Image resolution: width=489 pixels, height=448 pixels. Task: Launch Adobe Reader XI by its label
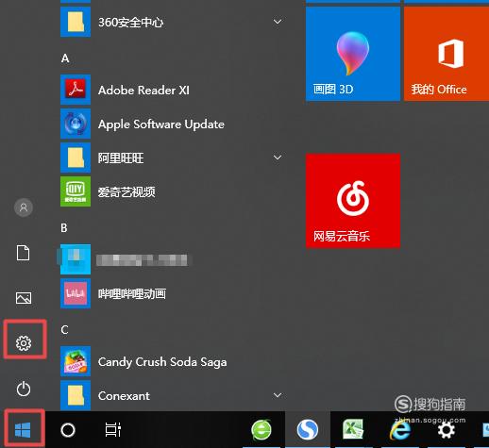(143, 91)
